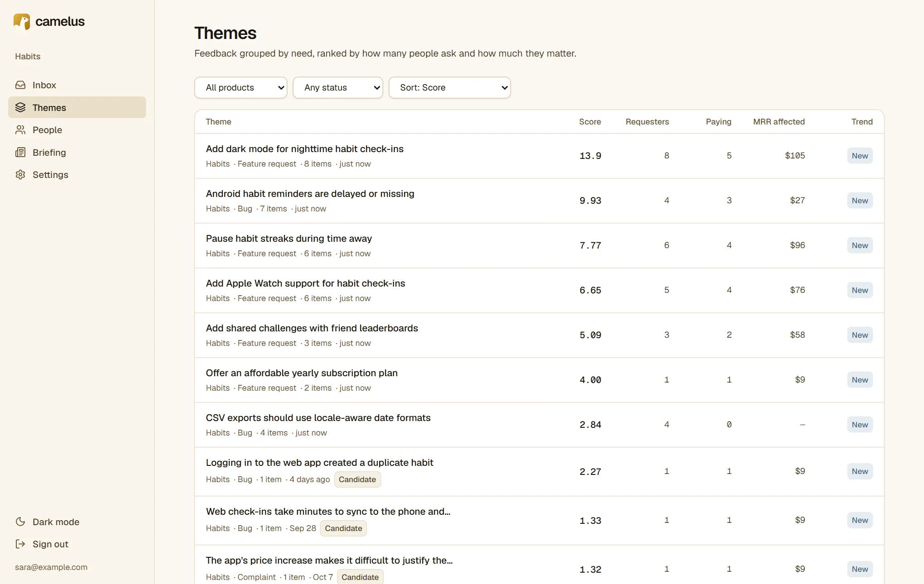Open 'Add shared challenges with friend leaderboards'

[312, 328]
